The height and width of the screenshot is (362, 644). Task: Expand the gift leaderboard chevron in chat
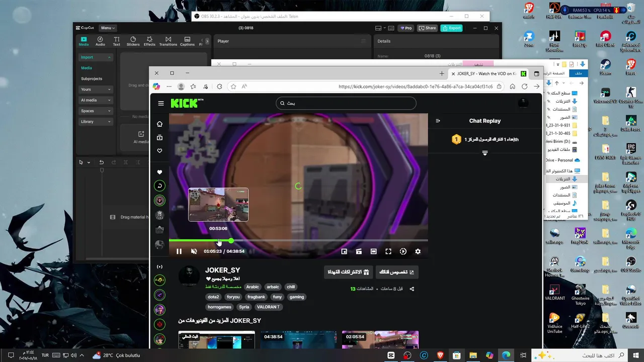tap(485, 153)
